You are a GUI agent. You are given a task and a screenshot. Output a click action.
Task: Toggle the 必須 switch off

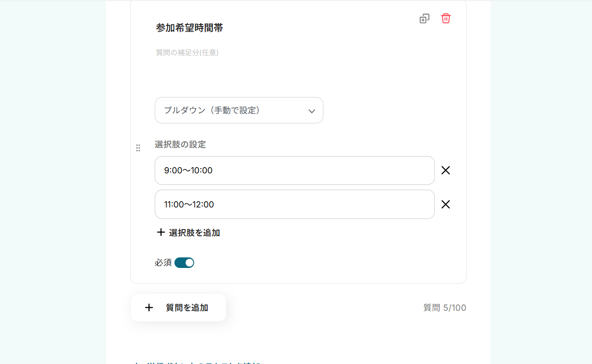click(184, 263)
